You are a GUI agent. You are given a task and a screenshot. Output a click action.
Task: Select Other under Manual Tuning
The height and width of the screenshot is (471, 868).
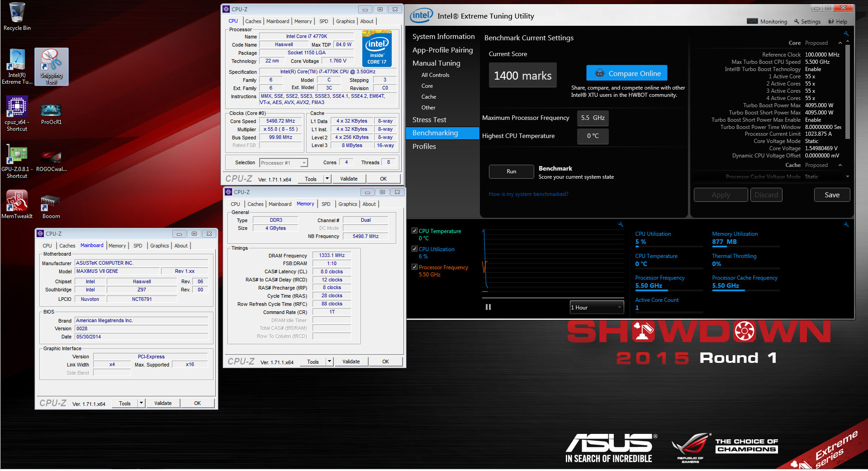pyautogui.click(x=428, y=108)
